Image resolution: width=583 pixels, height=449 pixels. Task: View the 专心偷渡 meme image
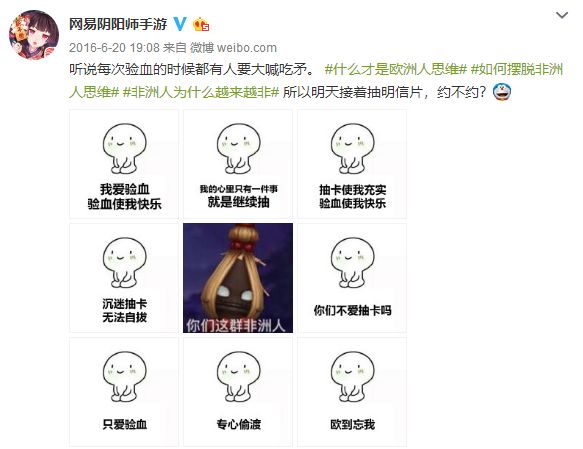pyautogui.click(x=238, y=392)
